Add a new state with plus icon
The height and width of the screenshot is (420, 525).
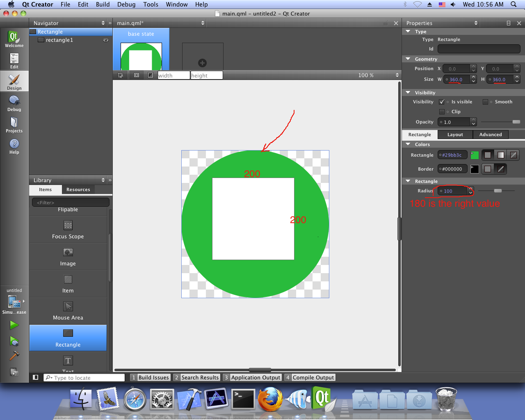tap(202, 63)
